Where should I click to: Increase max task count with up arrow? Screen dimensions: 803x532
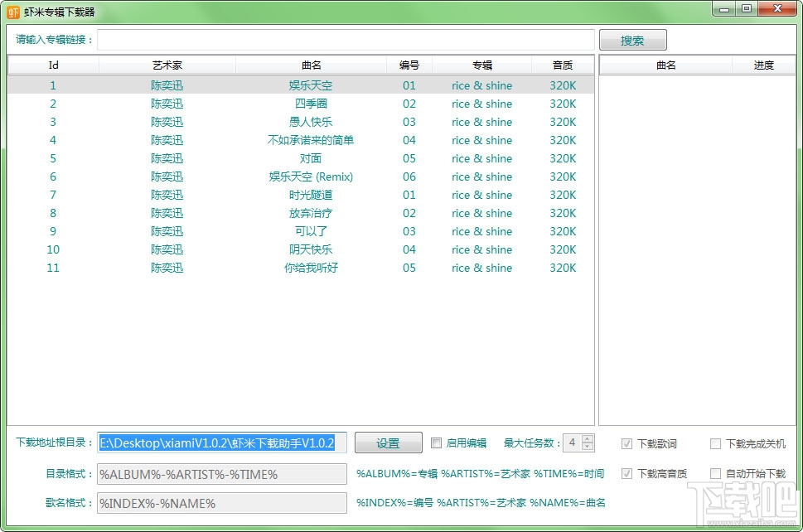(588, 438)
